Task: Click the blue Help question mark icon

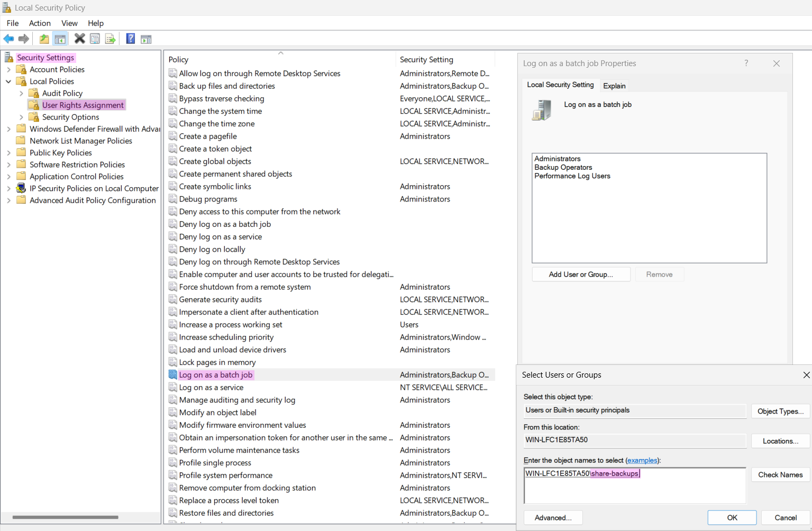Action: point(130,39)
